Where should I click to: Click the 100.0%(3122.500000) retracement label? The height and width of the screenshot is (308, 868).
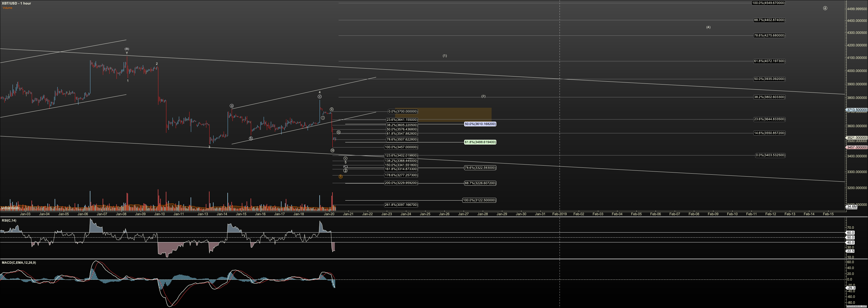480,201
